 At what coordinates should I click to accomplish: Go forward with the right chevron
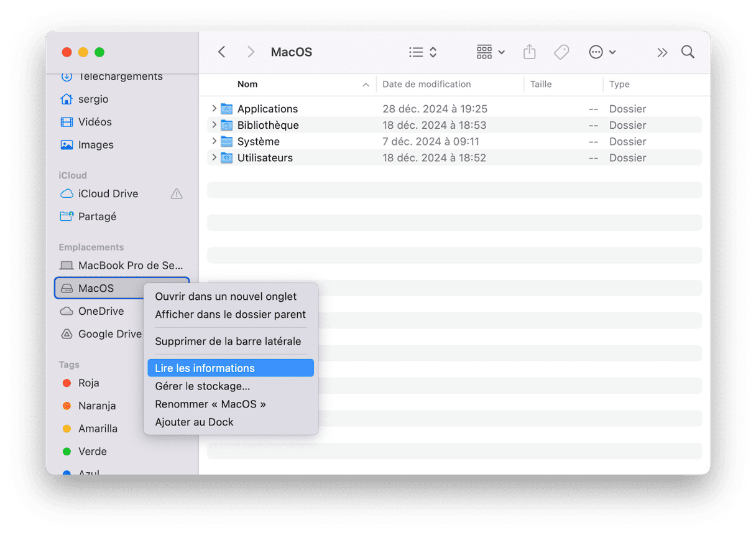click(251, 52)
